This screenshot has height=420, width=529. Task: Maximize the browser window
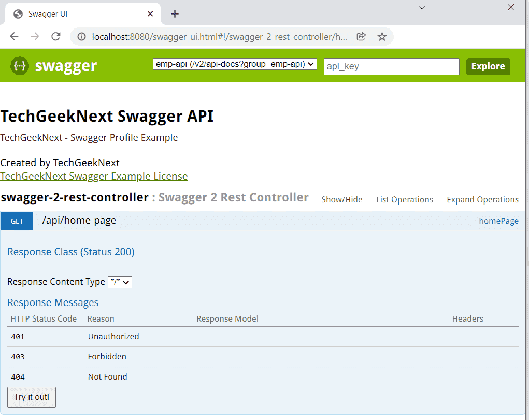pyautogui.click(x=481, y=7)
